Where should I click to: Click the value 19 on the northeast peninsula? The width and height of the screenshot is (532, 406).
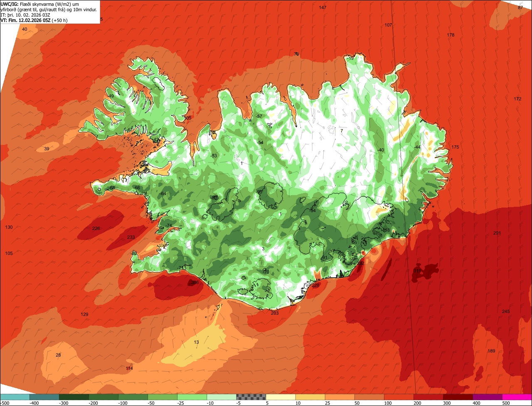[x=351, y=59]
